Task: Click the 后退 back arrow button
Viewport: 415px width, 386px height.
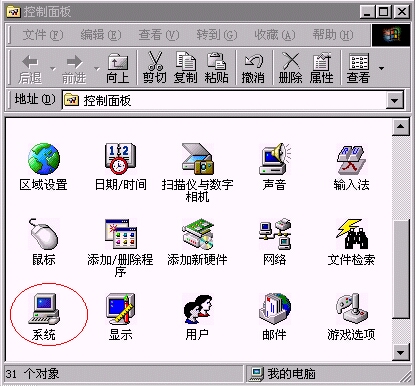Action: pos(30,69)
